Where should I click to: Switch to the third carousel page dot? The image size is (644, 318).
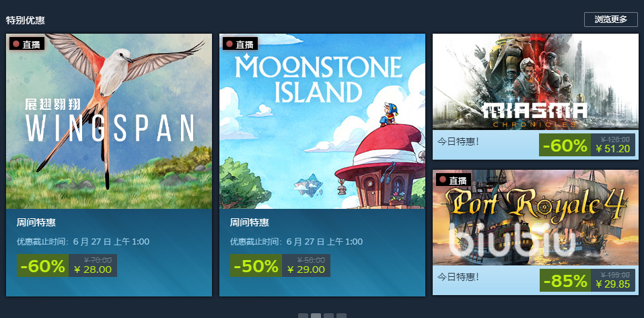[328, 315]
